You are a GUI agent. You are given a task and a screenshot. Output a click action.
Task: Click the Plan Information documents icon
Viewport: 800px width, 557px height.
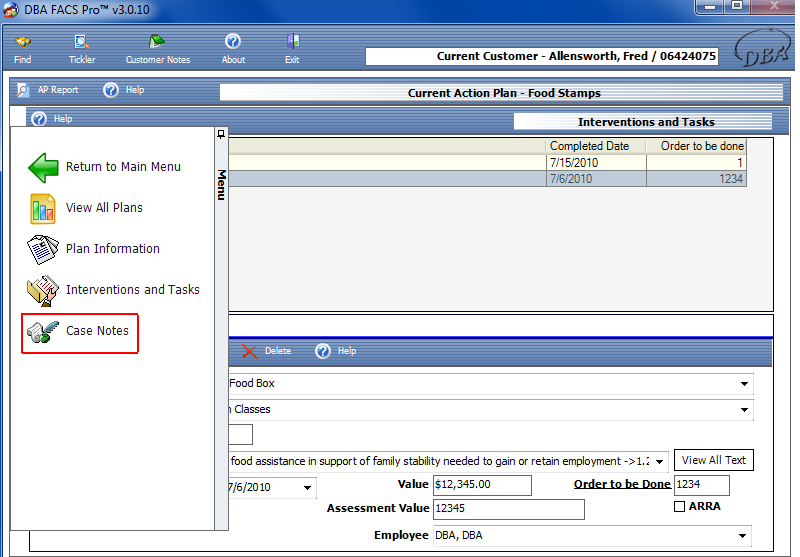pyautogui.click(x=43, y=249)
